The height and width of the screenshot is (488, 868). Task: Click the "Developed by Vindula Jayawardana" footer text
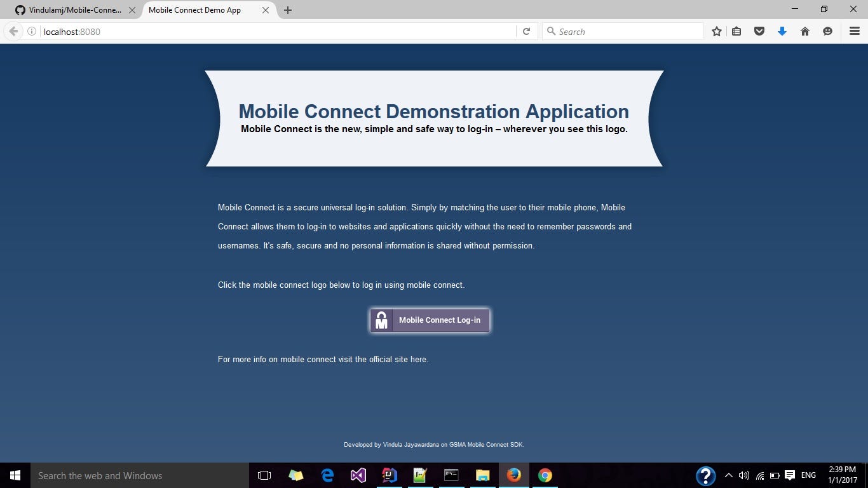391,445
